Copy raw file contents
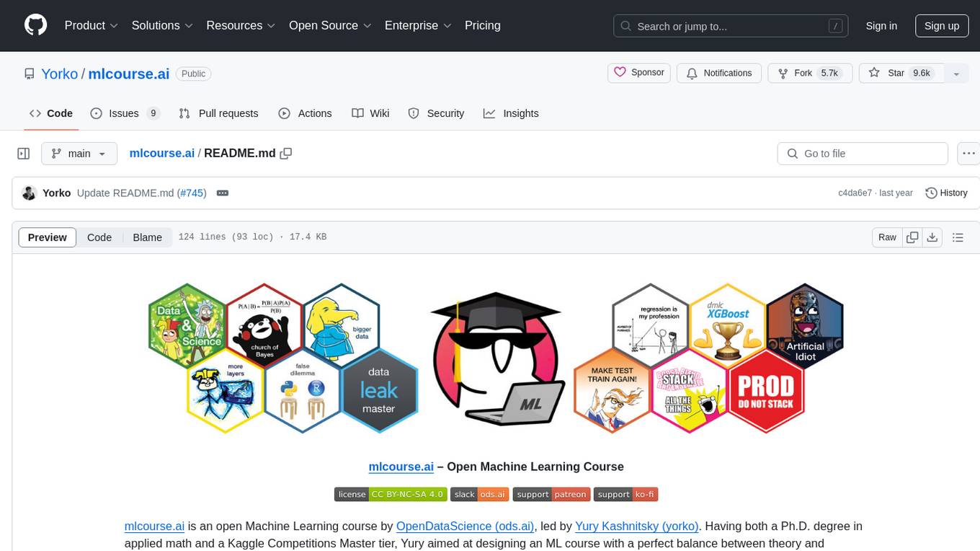The height and width of the screenshot is (551, 980). point(913,237)
